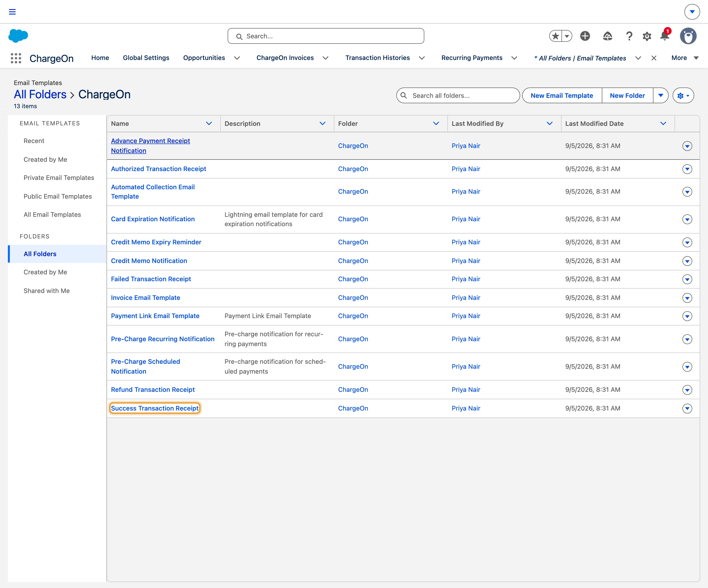
Task: Open the user profile avatar
Action: (688, 36)
